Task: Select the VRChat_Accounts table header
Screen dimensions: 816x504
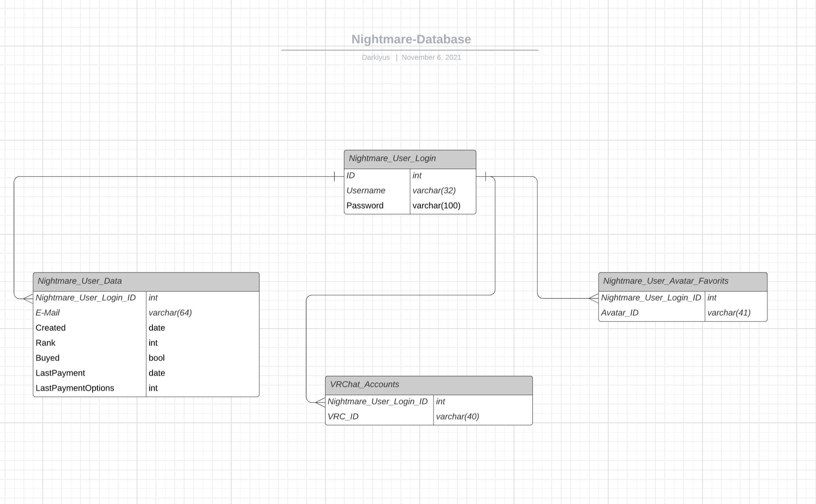Action: (x=429, y=385)
